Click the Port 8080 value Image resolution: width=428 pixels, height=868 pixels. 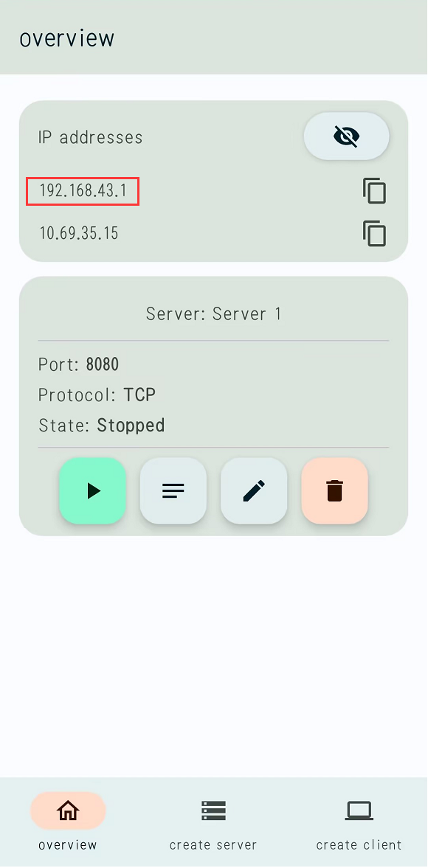(x=103, y=364)
